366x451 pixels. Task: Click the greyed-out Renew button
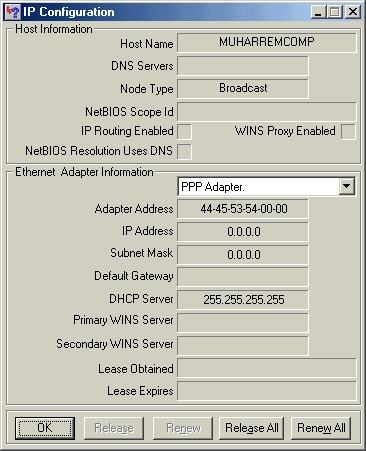pyautogui.click(x=183, y=428)
